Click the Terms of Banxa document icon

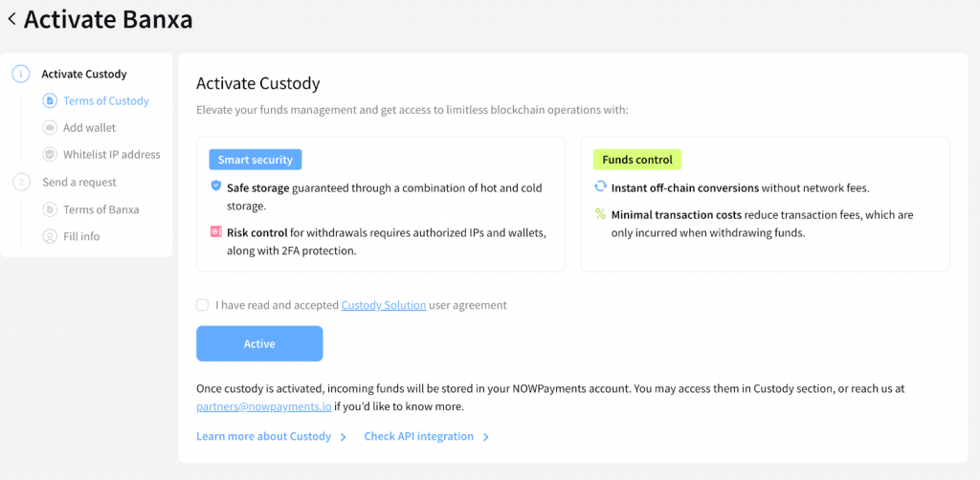pyautogui.click(x=50, y=209)
